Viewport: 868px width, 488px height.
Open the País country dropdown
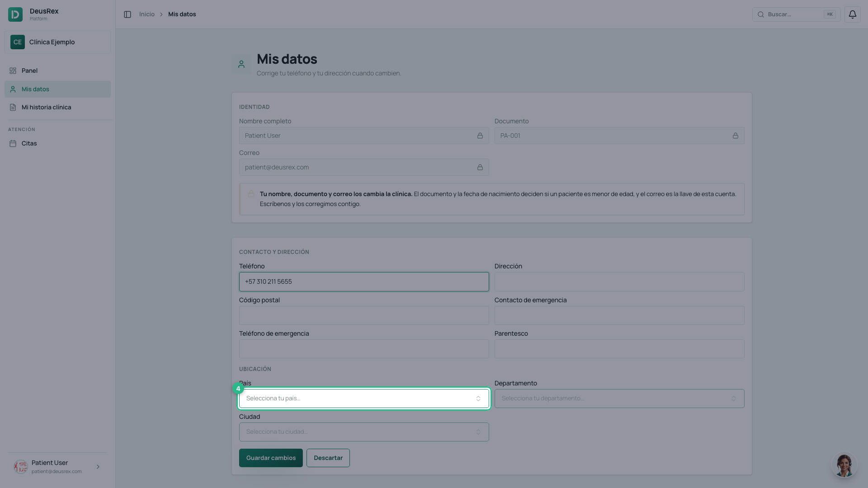[364, 399]
